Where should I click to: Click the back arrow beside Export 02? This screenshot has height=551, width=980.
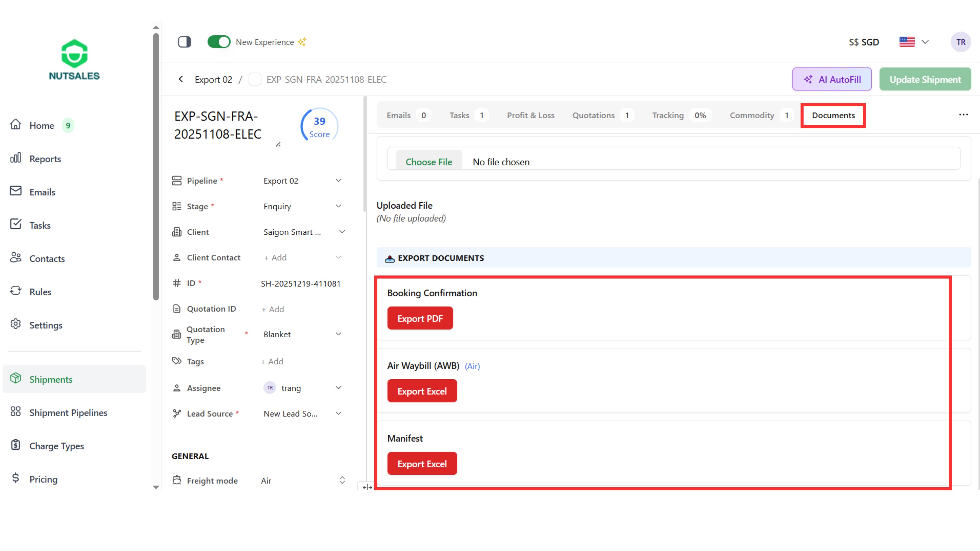[181, 79]
